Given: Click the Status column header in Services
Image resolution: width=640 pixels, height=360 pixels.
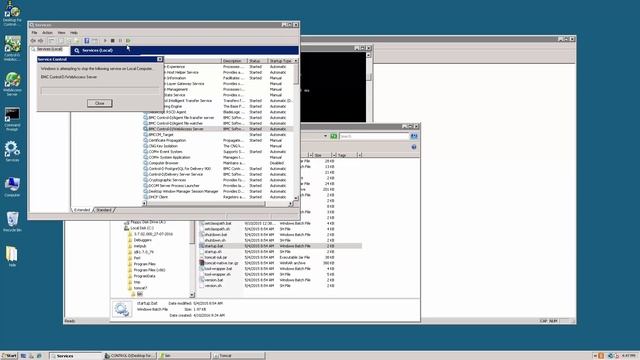Looking at the screenshot, I should (257, 61).
